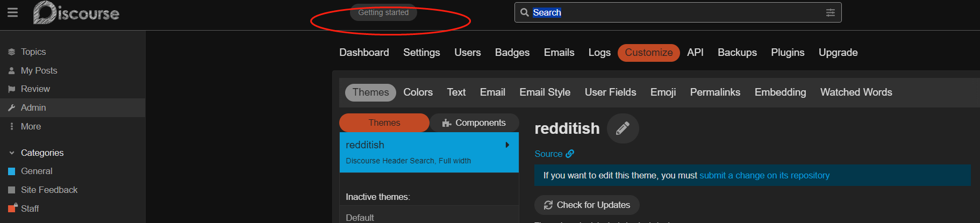Open submit a change on its repository link
This screenshot has width=980, height=223.
click(764, 175)
